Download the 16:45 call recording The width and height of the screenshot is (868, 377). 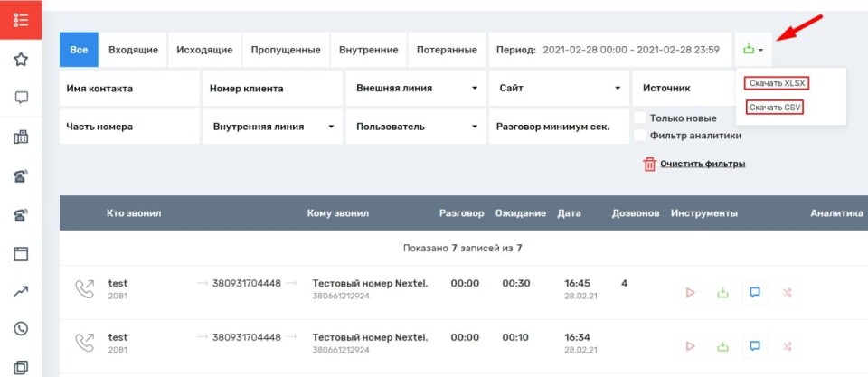tap(722, 293)
